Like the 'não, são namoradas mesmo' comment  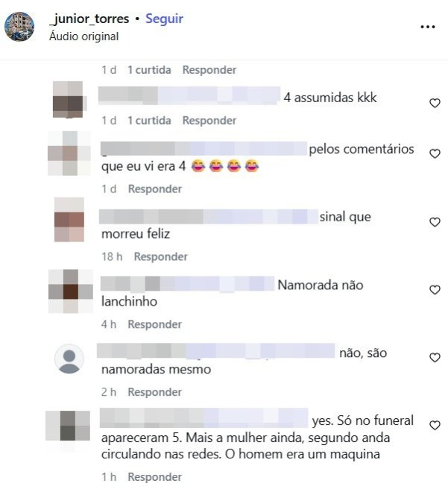435,357
